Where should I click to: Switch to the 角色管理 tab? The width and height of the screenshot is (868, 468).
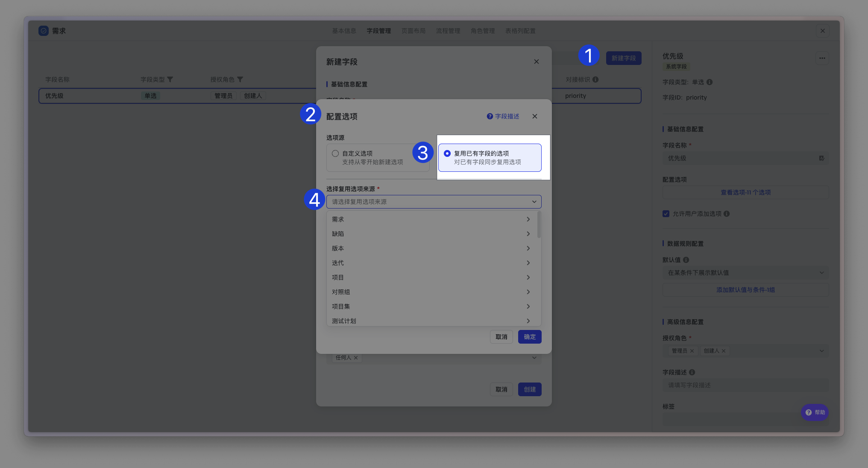483,31
